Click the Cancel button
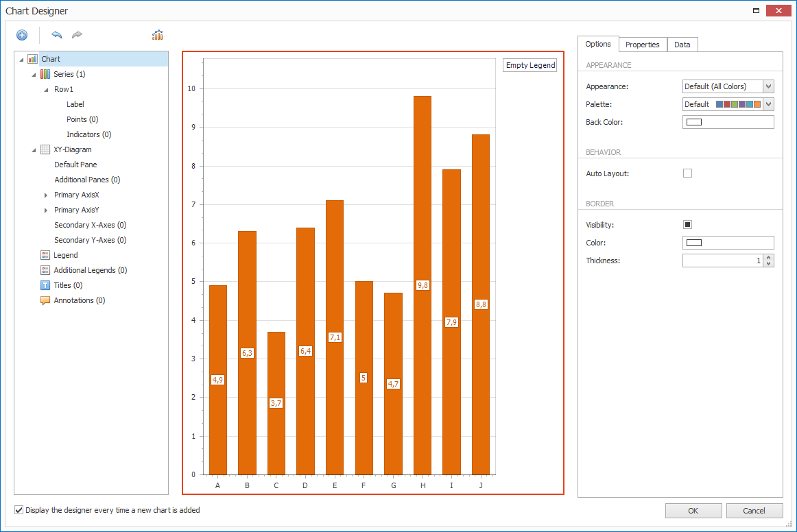This screenshot has height=532, width=797. (754, 511)
